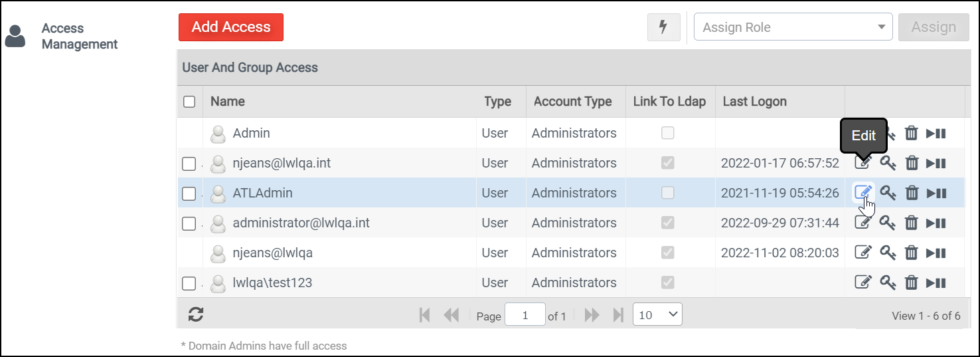Check the box for ATLAdmin row
980x357 pixels.
tap(189, 193)
